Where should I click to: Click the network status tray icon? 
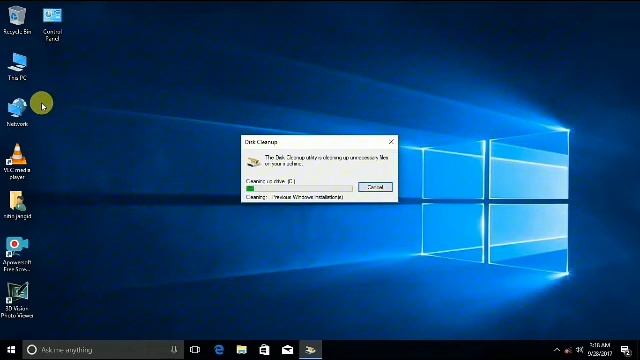click(568, 350)
